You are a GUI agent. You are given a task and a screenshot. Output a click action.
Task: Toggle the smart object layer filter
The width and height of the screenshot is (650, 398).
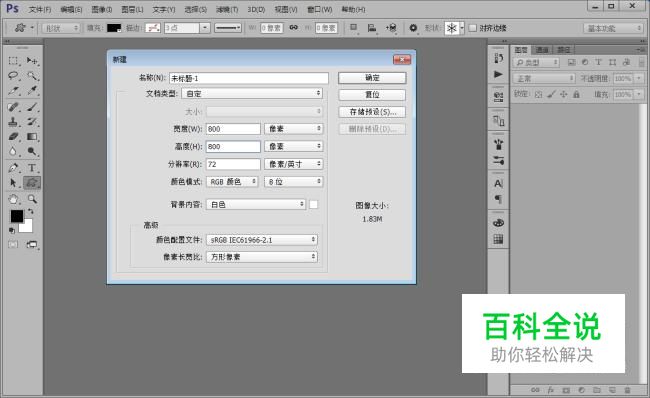pyautogui.click(x=626, y=62)
